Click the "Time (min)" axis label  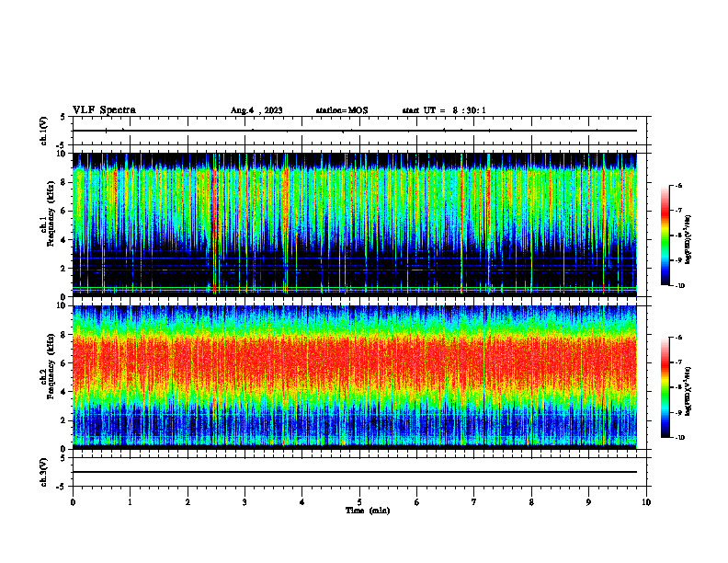[368, 511]
